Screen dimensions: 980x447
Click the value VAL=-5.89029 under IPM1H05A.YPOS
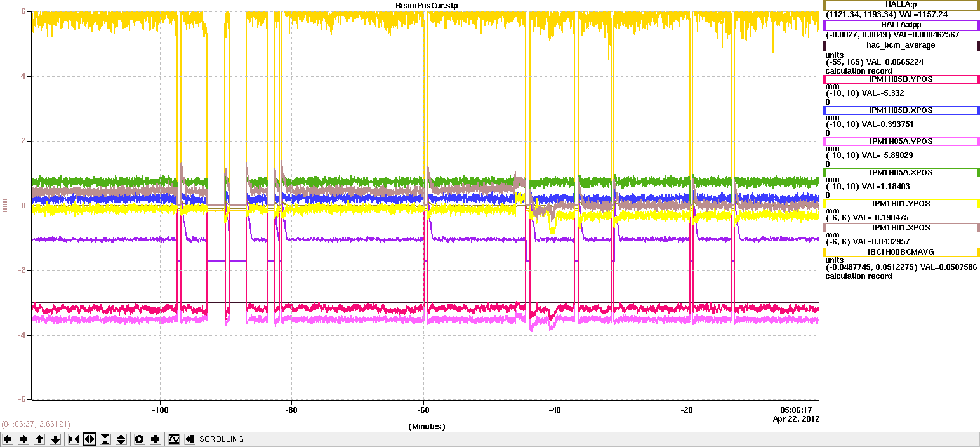click(887, 156)
